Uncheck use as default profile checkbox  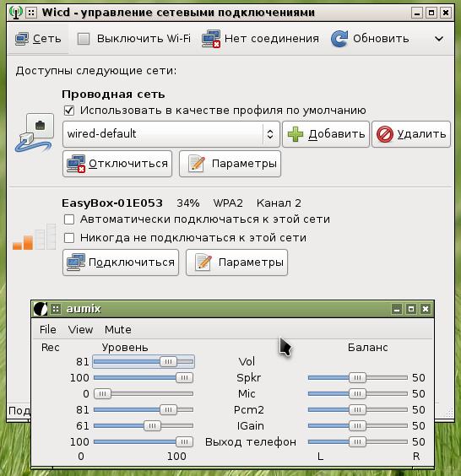pos(69,111)
